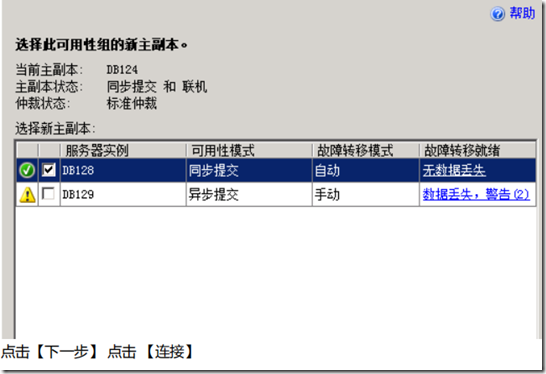Click the yellow warning icon for DB129
Image resolution: width=546 pixels, height=374 pixels.
28,195
